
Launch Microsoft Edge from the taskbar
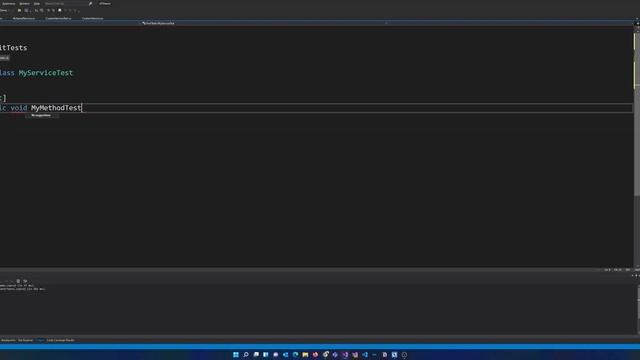pos(296,355)
